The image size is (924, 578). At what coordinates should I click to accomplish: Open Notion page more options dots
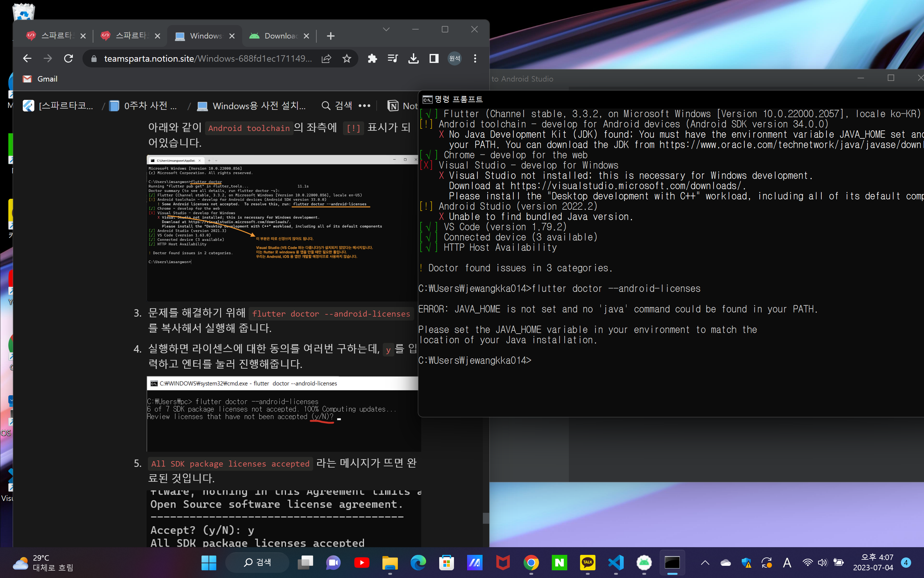(x=364, y=106)
